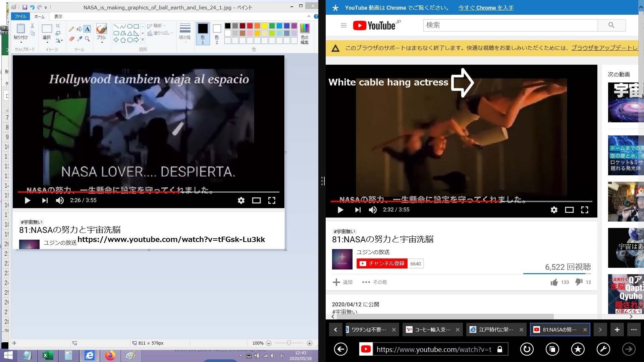Toggle fullscreen in the YouTube player
This screenshot has height=362, width=644.
(585, 210)
